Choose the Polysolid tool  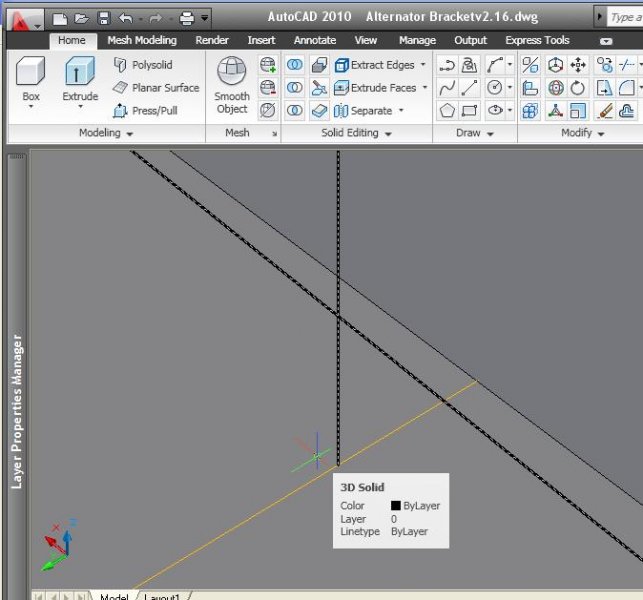coord(143,65)
